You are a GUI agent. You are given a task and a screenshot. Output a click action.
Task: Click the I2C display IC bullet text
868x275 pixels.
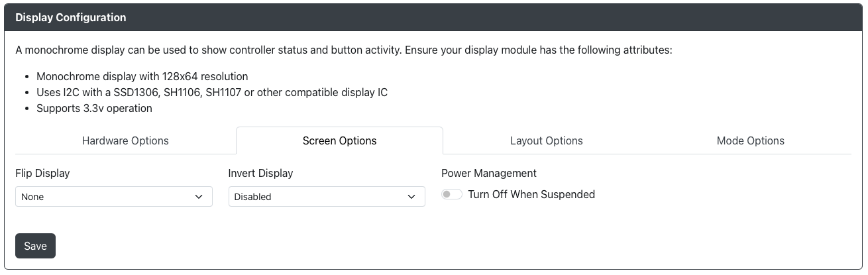(212, 92)
